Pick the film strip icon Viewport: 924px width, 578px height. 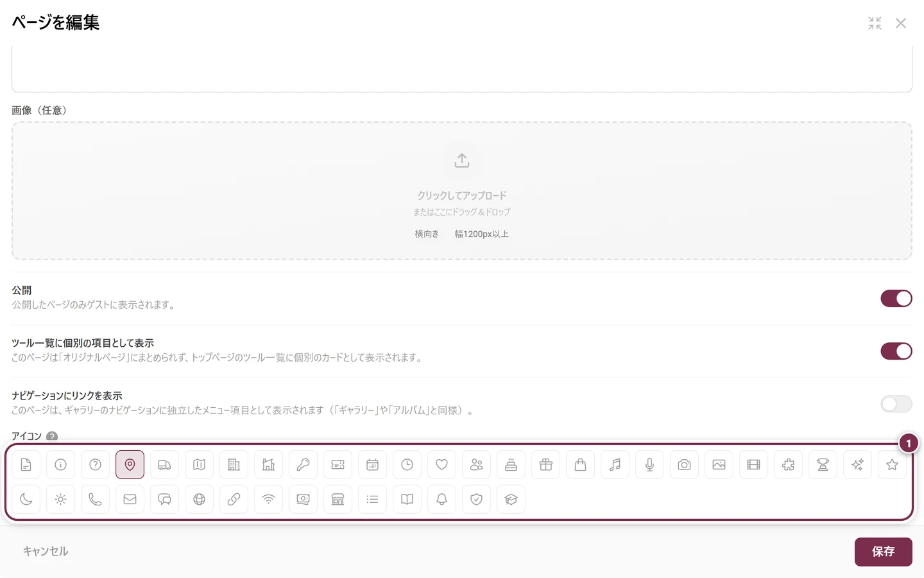coord(753,464)
